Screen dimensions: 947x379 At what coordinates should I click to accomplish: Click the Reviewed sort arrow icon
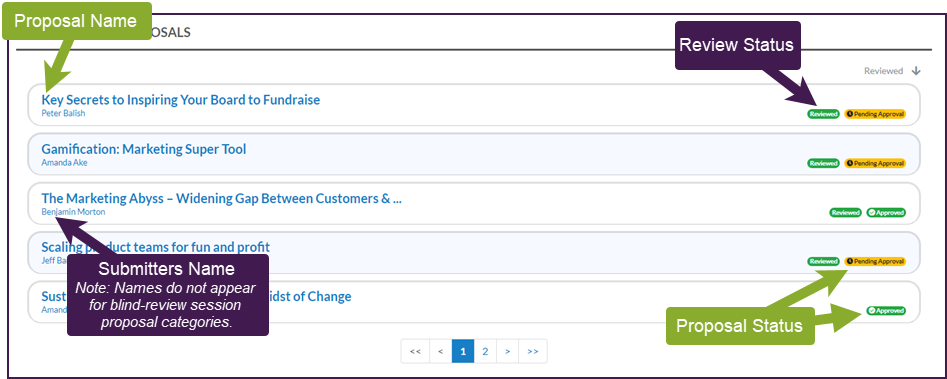coord(916,71)
